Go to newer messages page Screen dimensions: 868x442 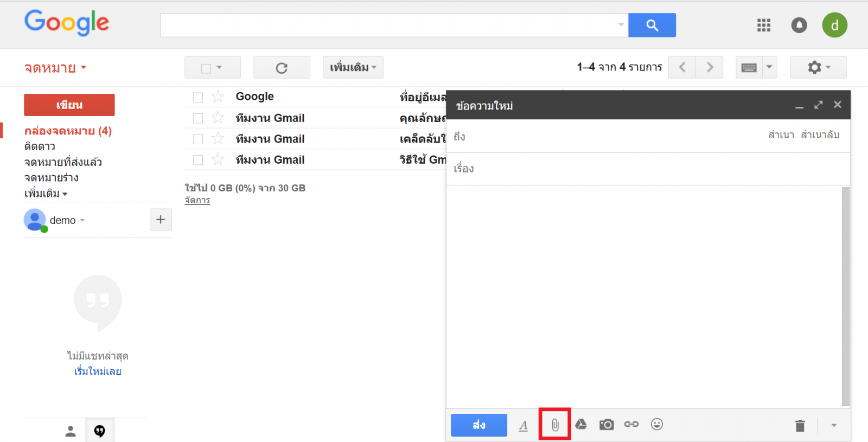tap(682, 67)
